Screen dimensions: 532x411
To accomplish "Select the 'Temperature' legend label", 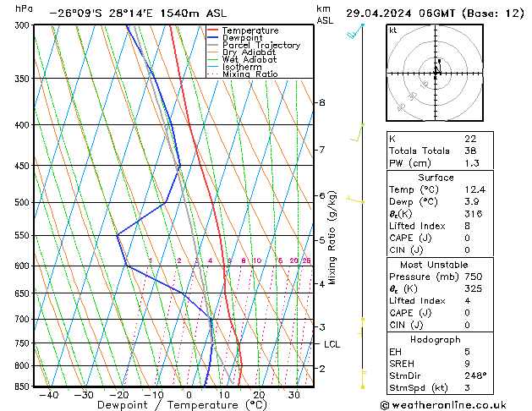I will coord(250,30).
